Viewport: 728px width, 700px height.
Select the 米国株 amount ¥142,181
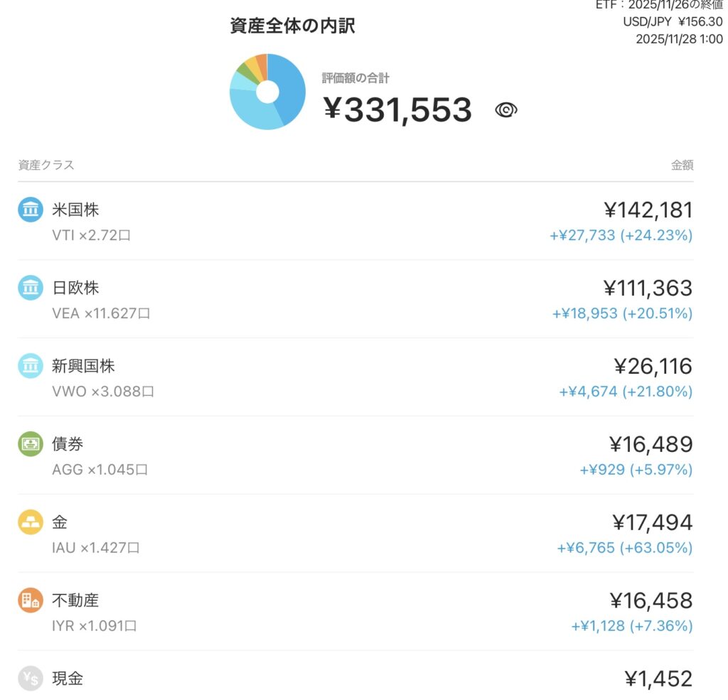(648, 210)
